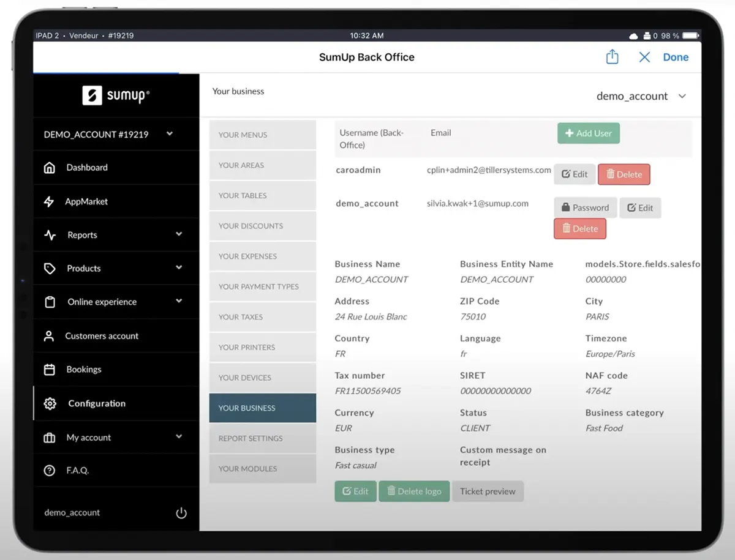Click the Reports pulse icon
This screenshot has height=560, width=735.
pyautogui.click(x=50, y=235)
